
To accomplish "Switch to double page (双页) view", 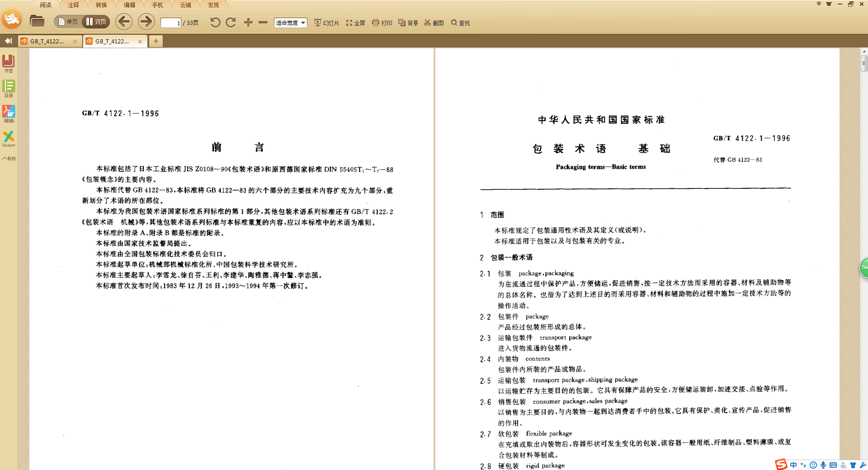I will coord(96,22).
